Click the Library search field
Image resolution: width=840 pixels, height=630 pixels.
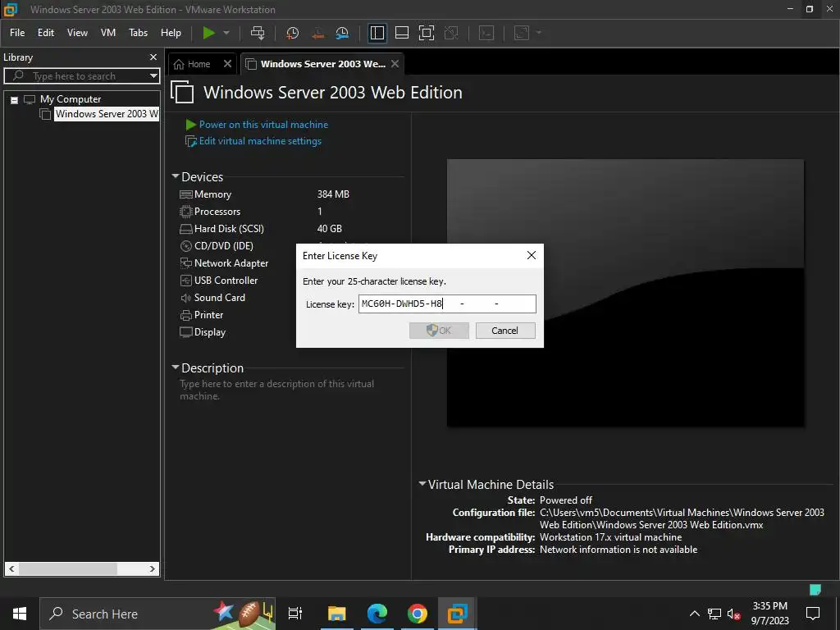click(80, 76)
